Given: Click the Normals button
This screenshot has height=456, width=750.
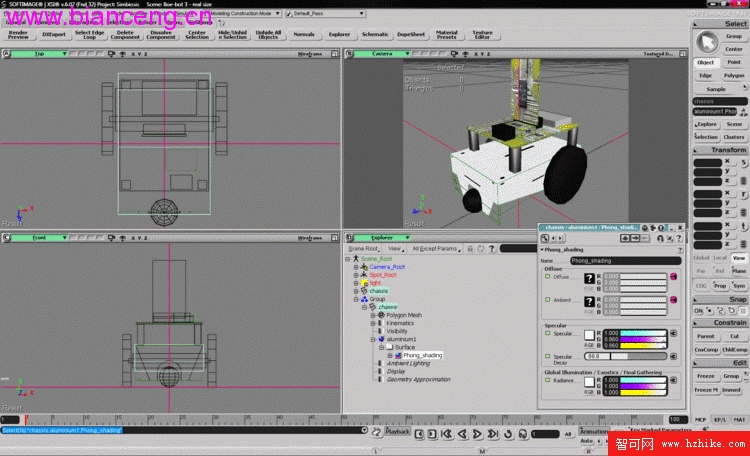Looking at the screenshot, I should pos(304,34).
